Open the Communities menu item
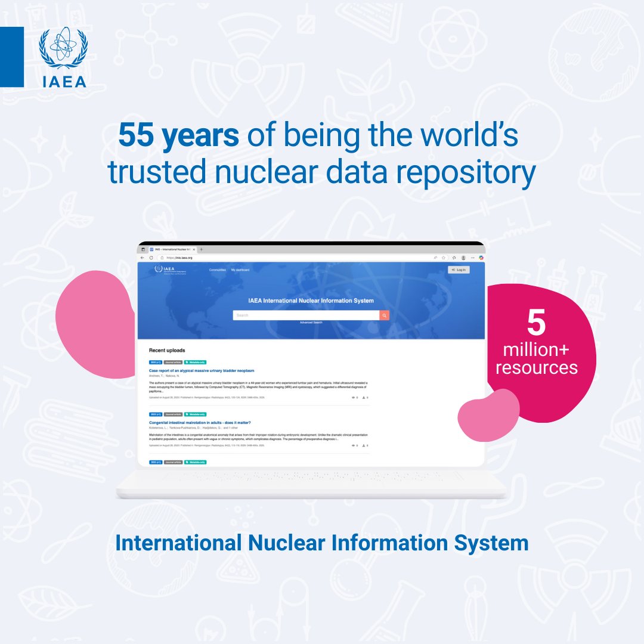 [217, 270]
